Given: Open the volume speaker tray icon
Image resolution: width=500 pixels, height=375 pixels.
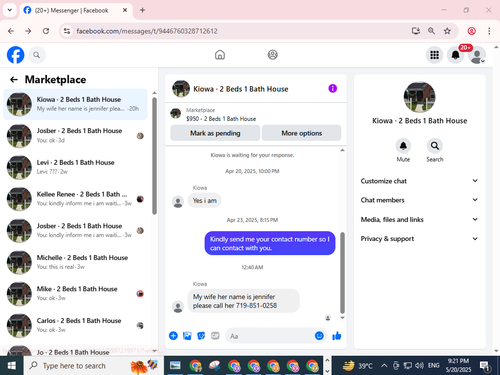Looking at the screenshot, I should click(x=419, y=366).
